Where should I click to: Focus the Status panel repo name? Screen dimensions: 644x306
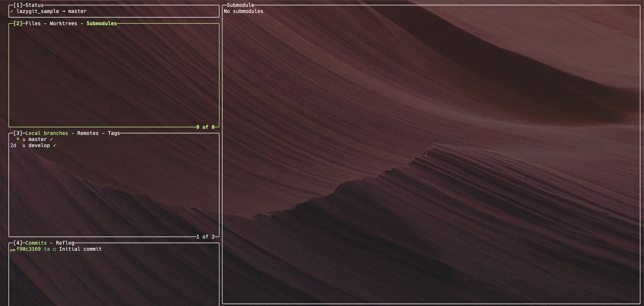click(38, 11)
